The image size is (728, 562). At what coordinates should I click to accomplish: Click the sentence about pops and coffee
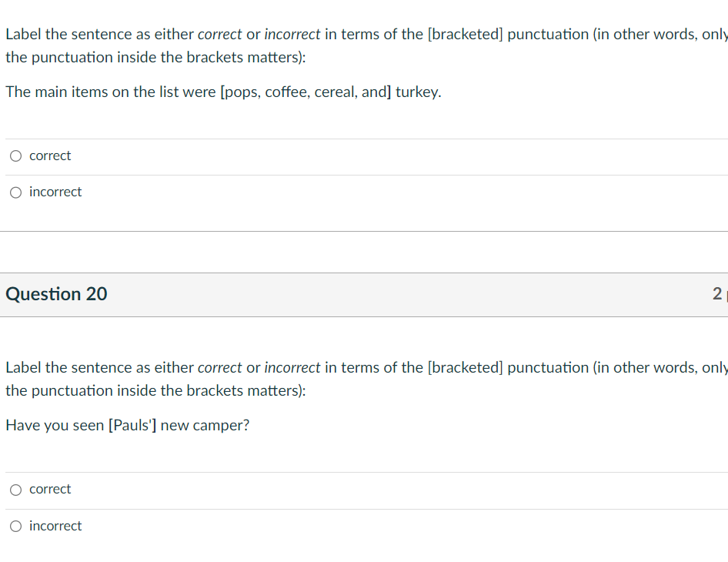point(223,92)
